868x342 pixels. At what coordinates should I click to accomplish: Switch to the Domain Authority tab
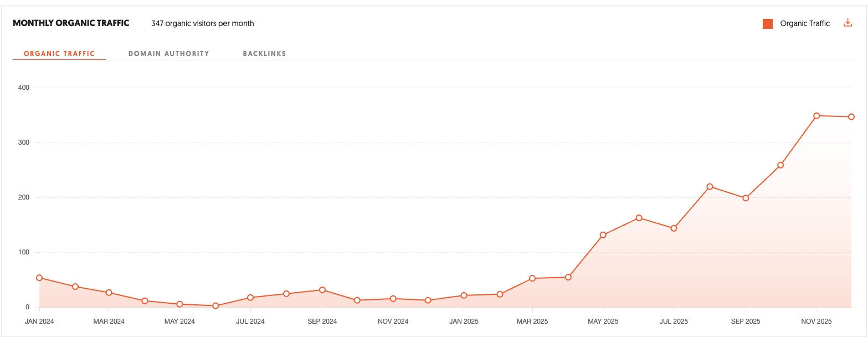(x=169, y=53)
